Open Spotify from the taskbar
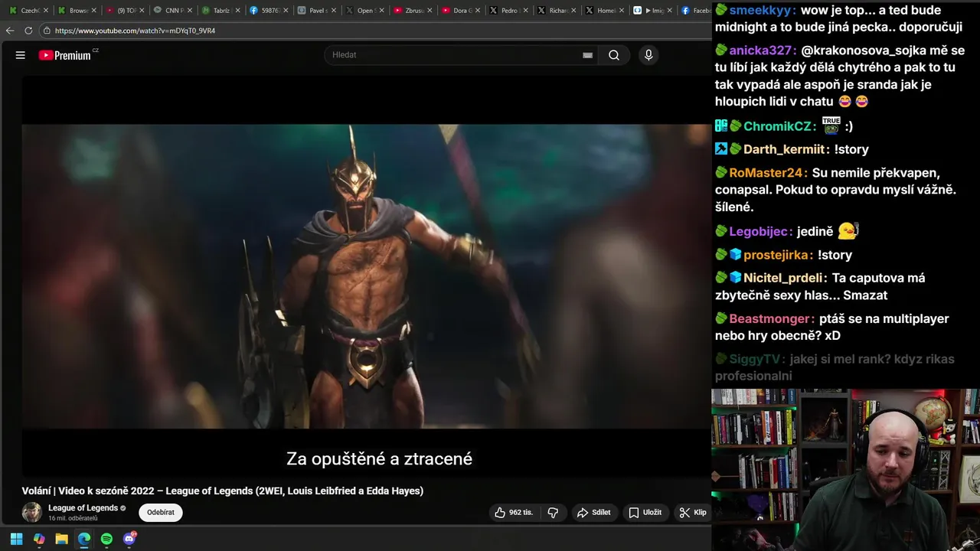The width and height of the screenshot is (980, 551). [106, 539]
